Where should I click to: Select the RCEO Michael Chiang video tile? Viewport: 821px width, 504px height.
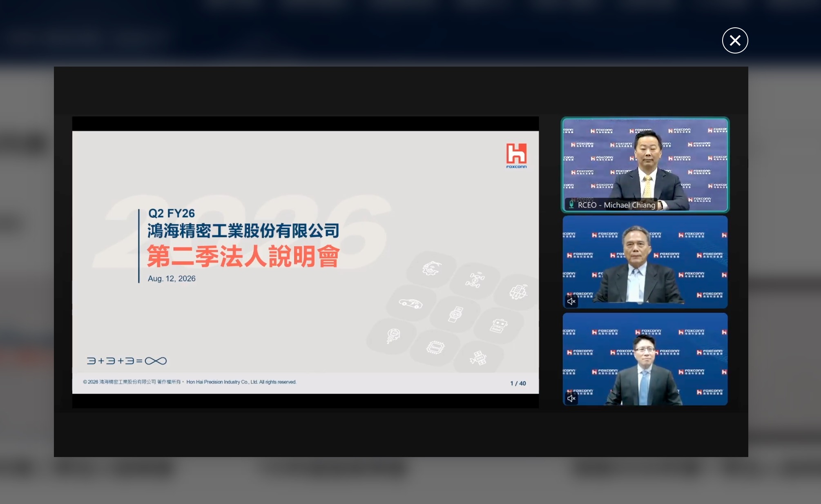pos(645,165)
